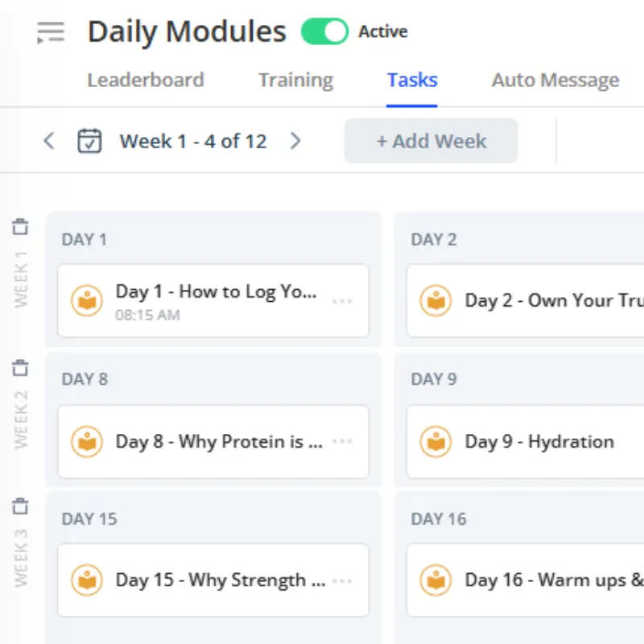Open the sidebar menu hamburger icon

(51, 32)
